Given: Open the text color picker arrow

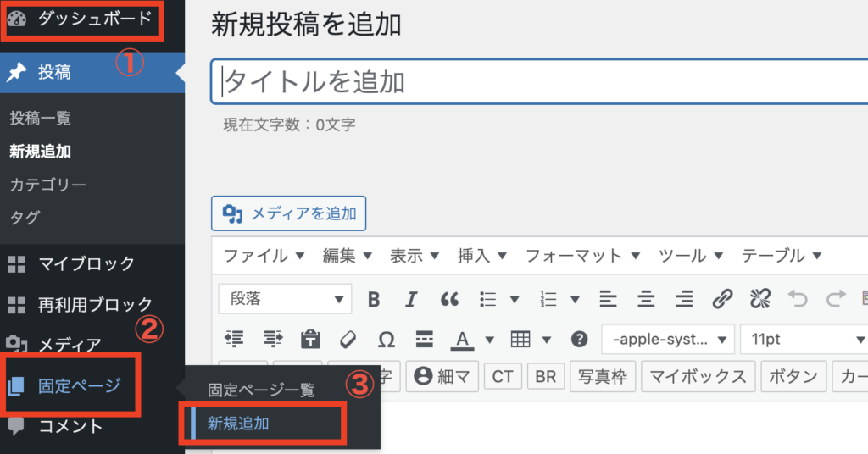Looking at the screenshot, I should click(x=490, y=340).
